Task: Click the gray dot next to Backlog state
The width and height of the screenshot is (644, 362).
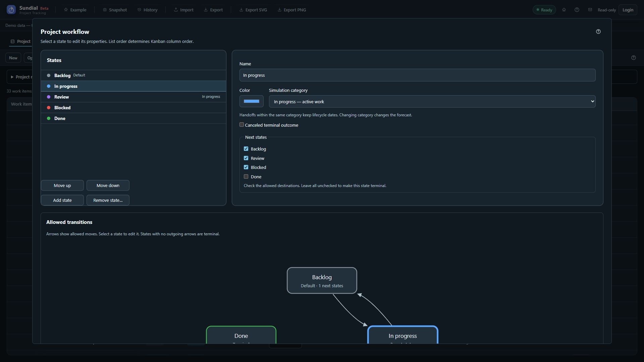Action: pyautogui.click(x=49, y=75)
